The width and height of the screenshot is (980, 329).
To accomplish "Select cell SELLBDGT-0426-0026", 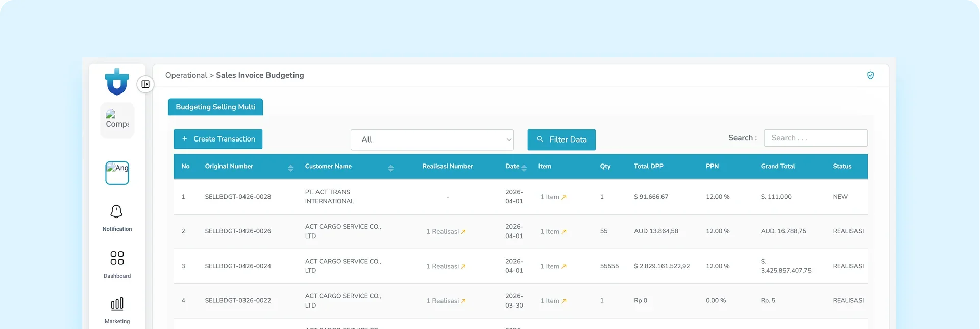I will [238, 231].
